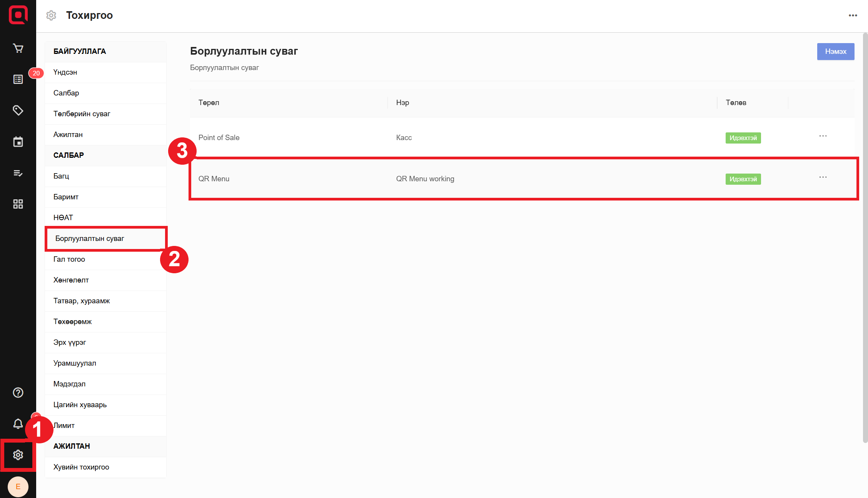Click the settings gear icon in sidebar

tap(18, 455)
